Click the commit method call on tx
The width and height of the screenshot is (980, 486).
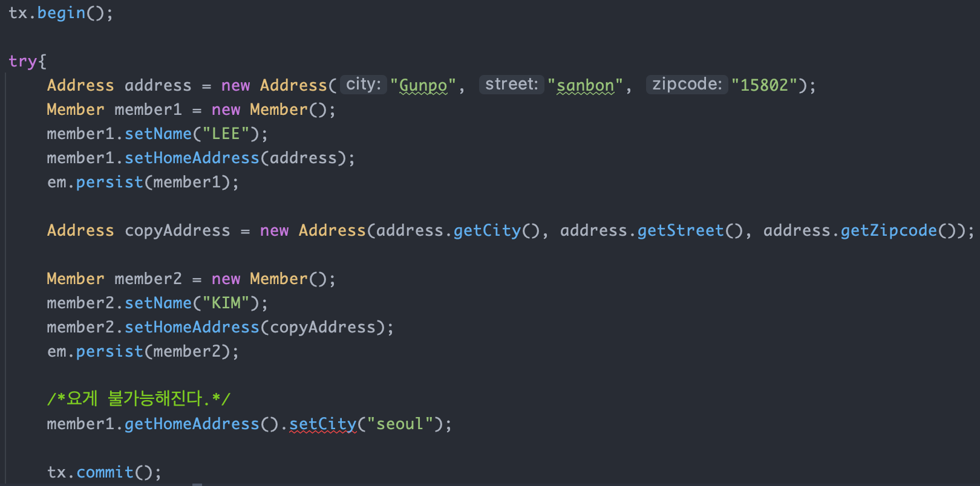[x=105, y=472]
